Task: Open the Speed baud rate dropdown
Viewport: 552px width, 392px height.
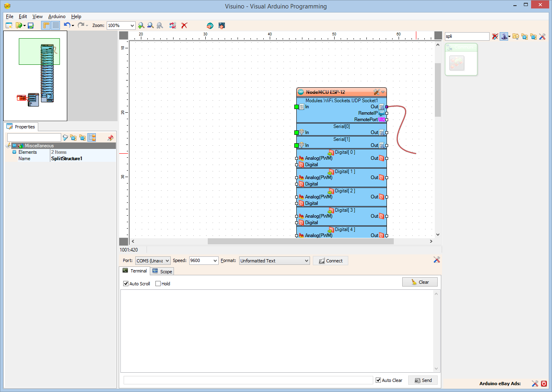Action: pyautogui.click(x=215, y=261)
